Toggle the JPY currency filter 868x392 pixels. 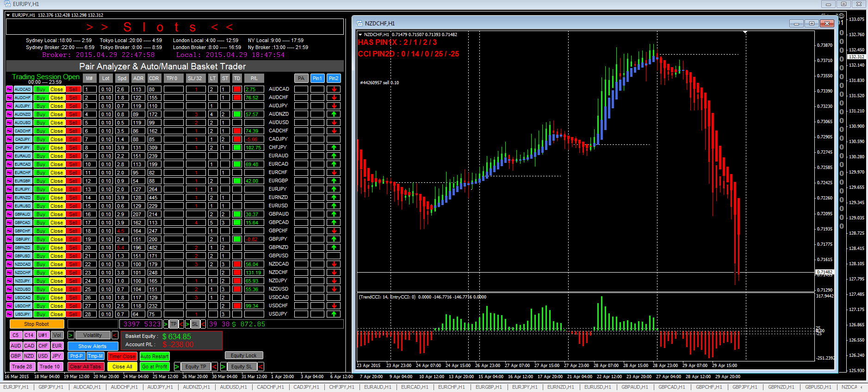57,356
